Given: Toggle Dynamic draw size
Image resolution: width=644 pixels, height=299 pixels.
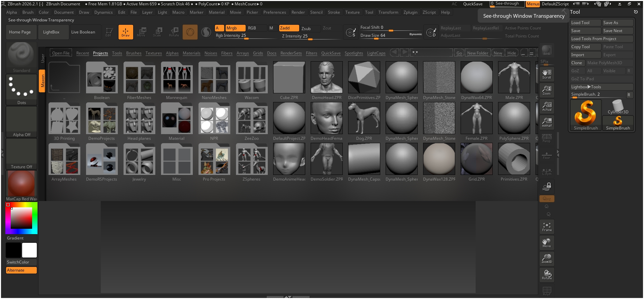Looking at the screenshot, I should pyautogui.click(x=416, y=34).
